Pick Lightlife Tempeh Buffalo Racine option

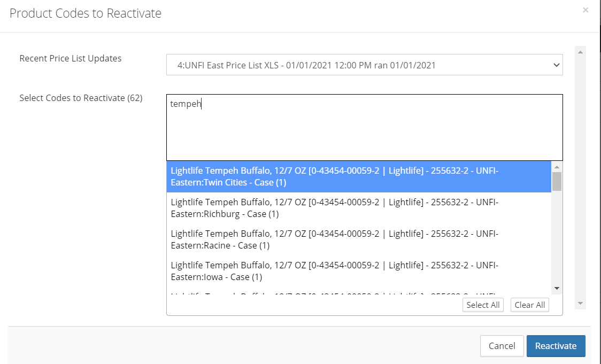pos(358,239)
